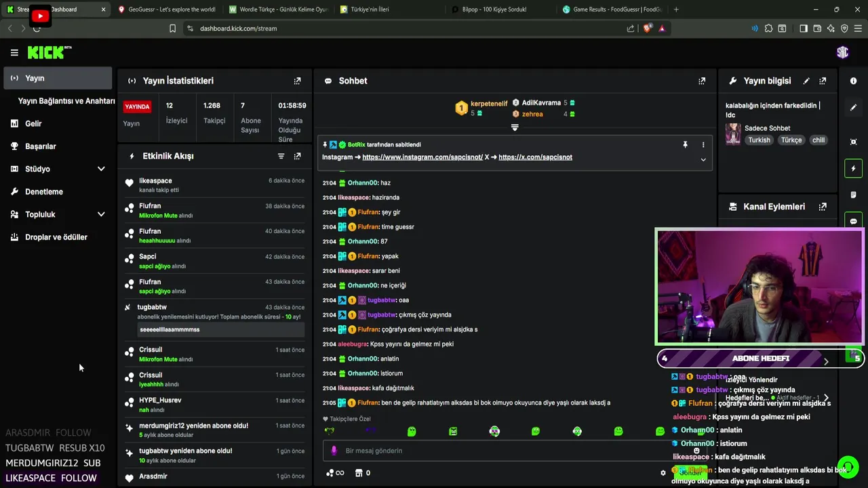Click the purple microphone icon in chat input
Viewport: 868px width, 488px height.
(x=333, y=451)
